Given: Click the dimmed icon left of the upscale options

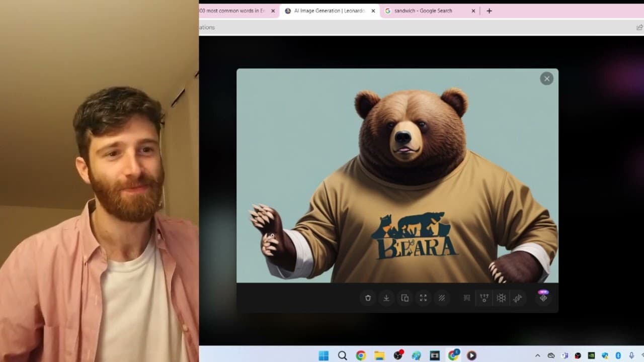Looking at the screenshot, I should pos(467,298).
